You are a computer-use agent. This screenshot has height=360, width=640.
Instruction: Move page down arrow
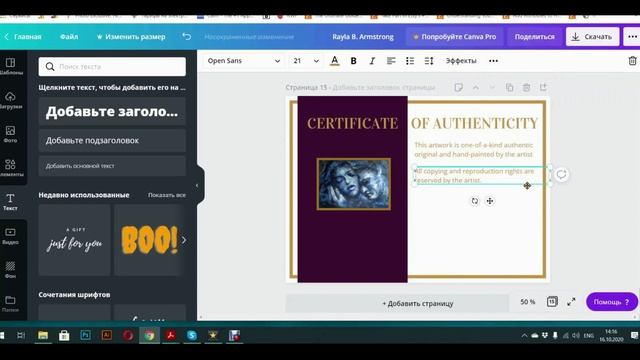coord(492,87)
